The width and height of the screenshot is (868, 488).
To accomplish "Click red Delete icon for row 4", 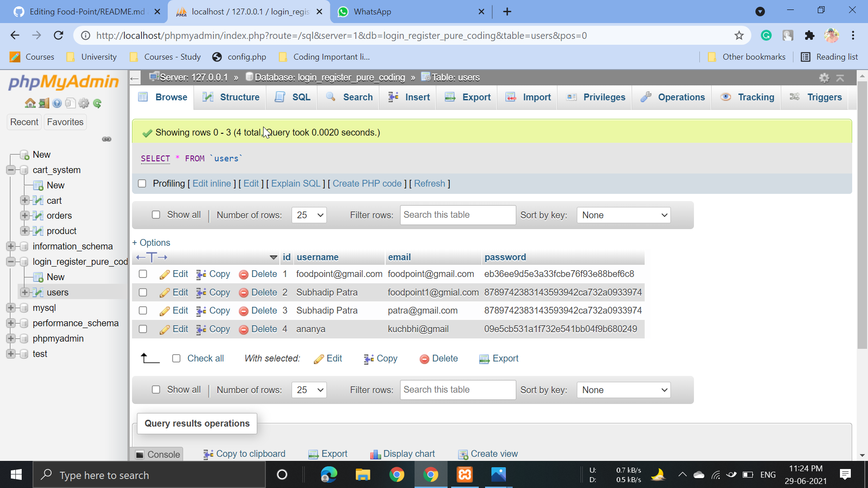I will point(244,329).
